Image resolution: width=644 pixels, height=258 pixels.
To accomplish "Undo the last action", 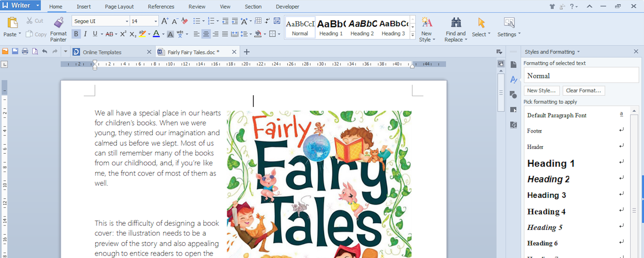I will pos(45,51).
